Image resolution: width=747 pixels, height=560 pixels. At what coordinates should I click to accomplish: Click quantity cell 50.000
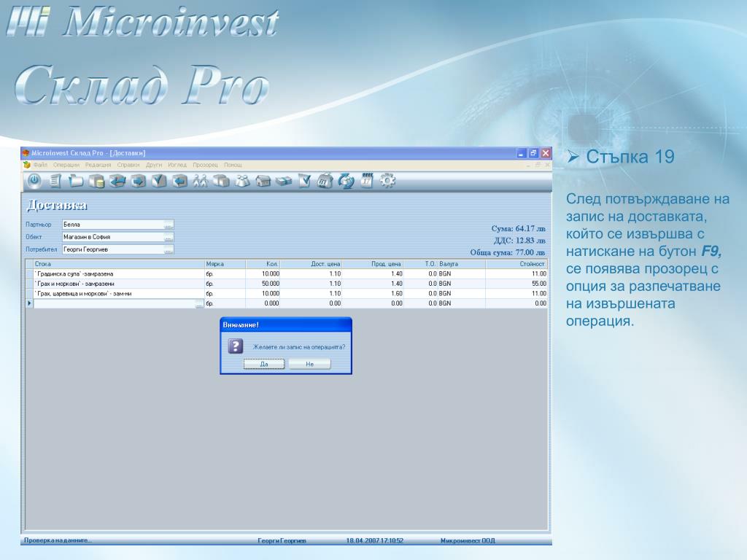pos(263,284)
